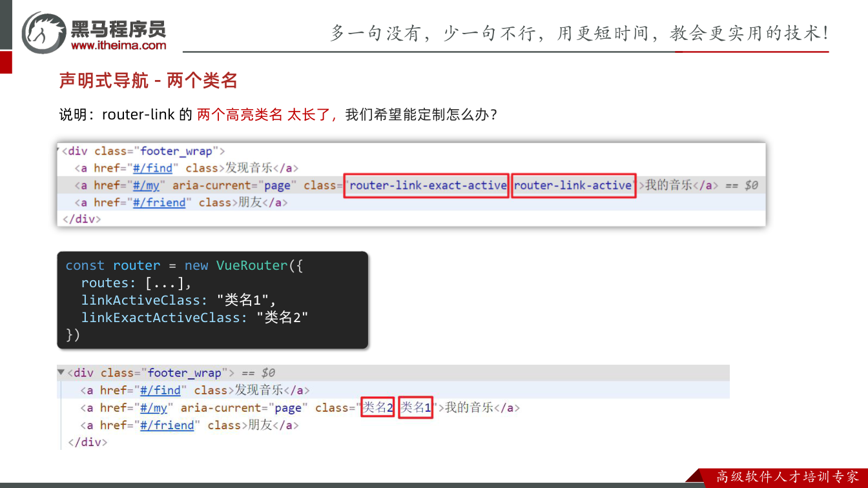Click 朋友 text in the second DOM snippet
This screenshot has height=488, width=868.
[x=260, y=425]
